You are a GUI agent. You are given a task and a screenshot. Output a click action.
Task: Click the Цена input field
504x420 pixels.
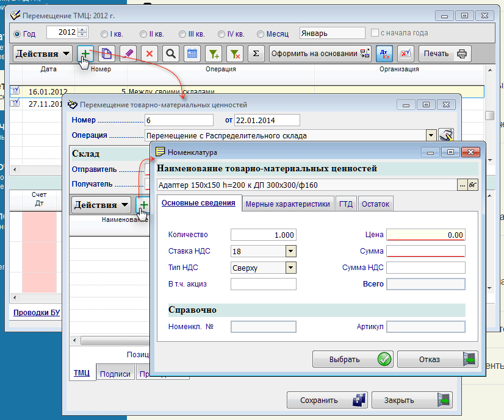point(425,235)
